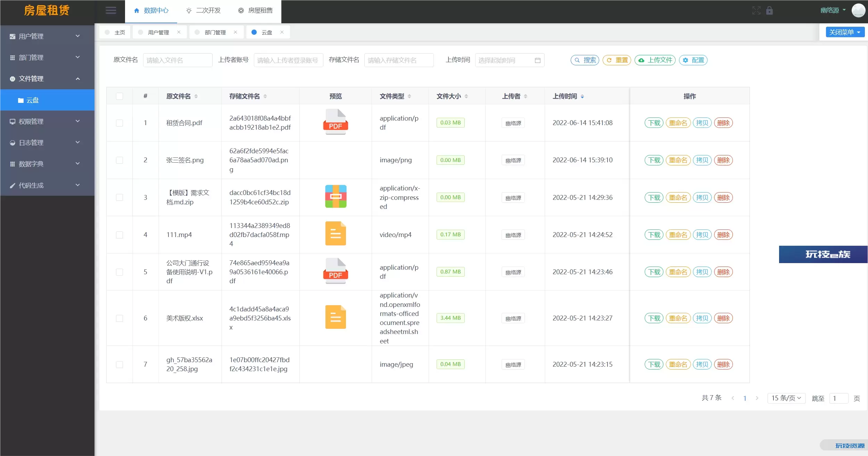Click 删除 for 美术版权.xlsx row

tap(724, 318)
